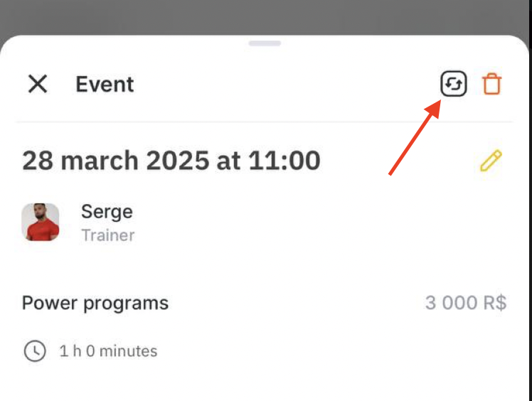
Task: Tap the word "at" in date heading
Action: pos(228,161)
